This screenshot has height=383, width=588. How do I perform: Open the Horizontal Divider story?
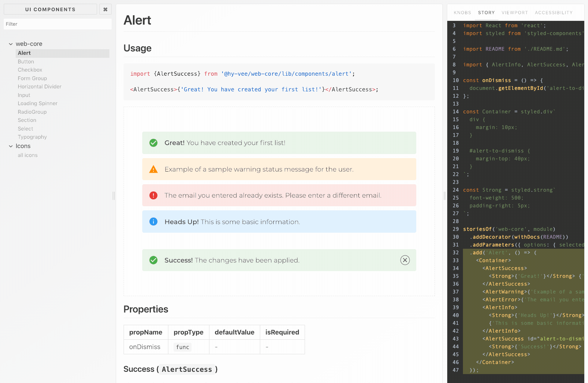[x=40, y=87]
